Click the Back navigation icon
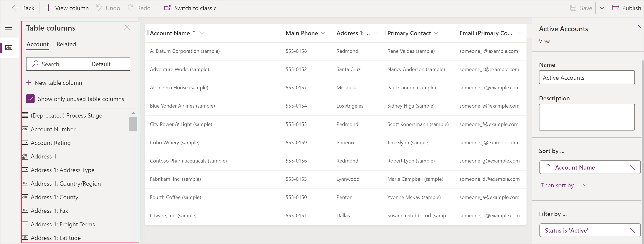 pos(14,7)
